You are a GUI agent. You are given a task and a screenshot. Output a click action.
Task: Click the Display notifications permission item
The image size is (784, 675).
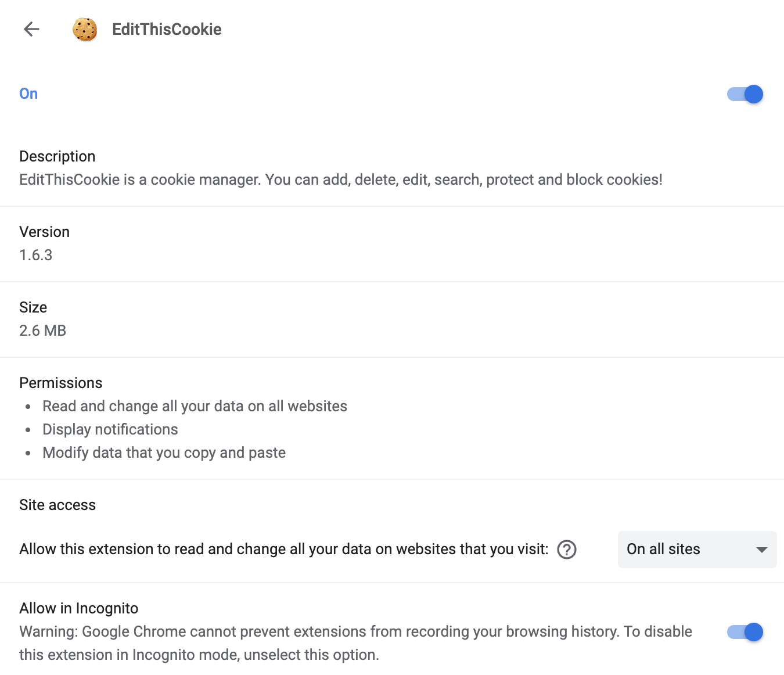point(110,429)
